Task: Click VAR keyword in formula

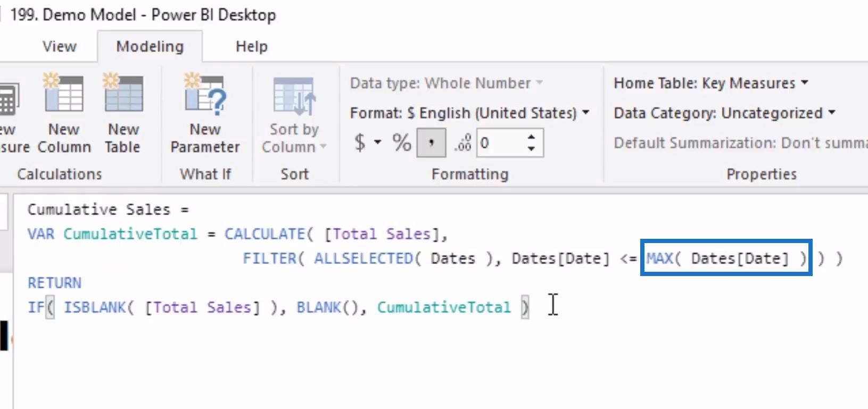Action: 41,234
